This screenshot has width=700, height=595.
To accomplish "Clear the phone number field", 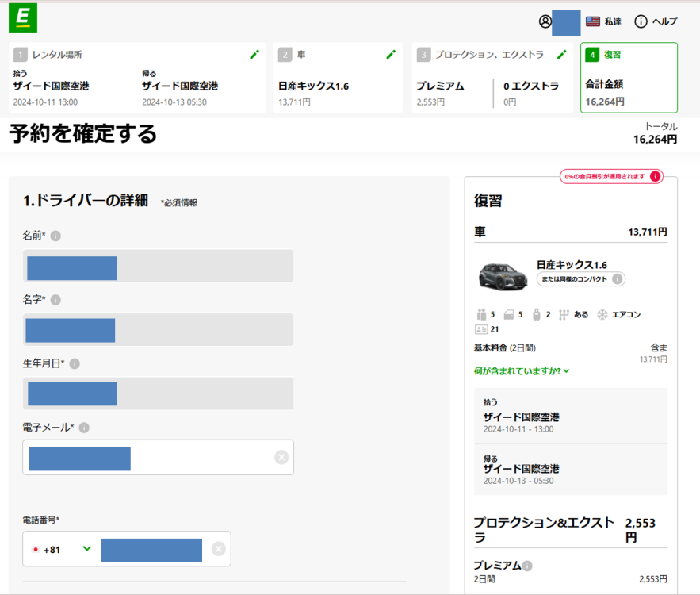I will click(218, 549).
